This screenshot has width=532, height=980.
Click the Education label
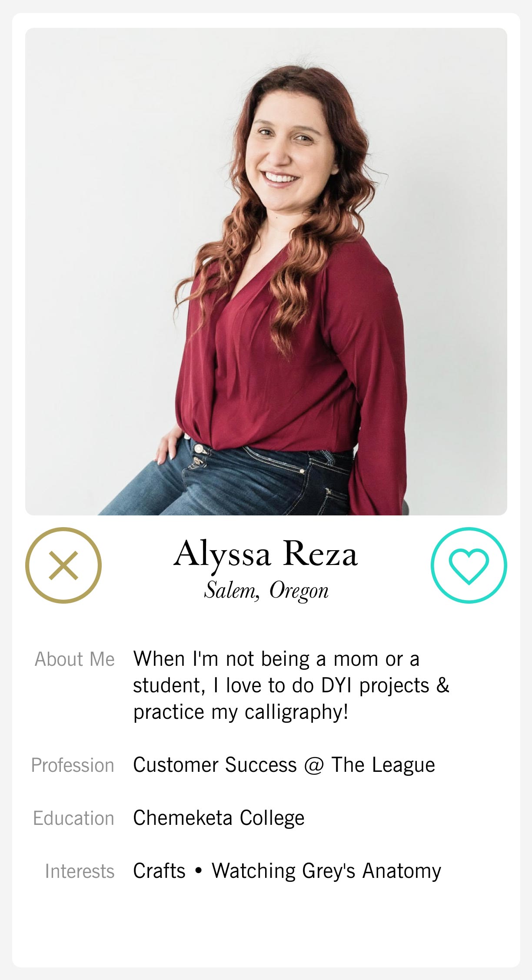pyautogui.click(x=73, y=818)
